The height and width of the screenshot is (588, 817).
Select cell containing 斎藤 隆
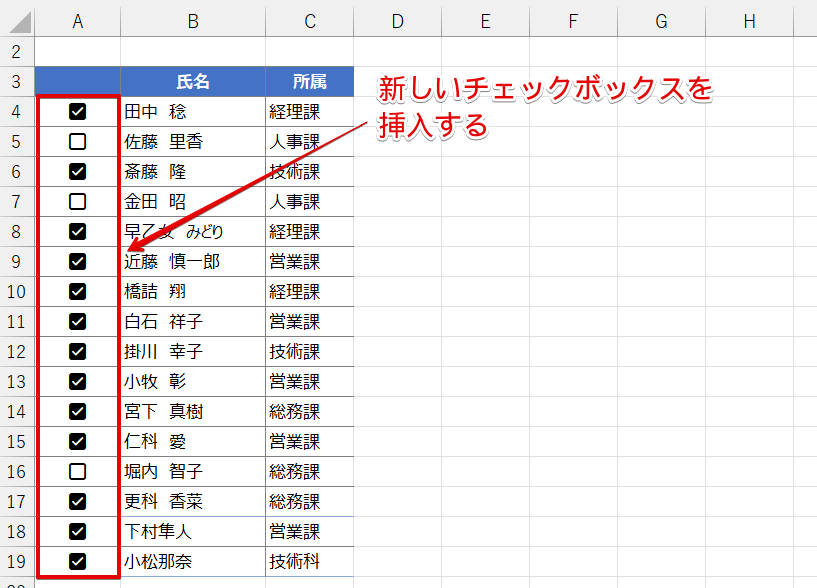[x=193, y=172]
